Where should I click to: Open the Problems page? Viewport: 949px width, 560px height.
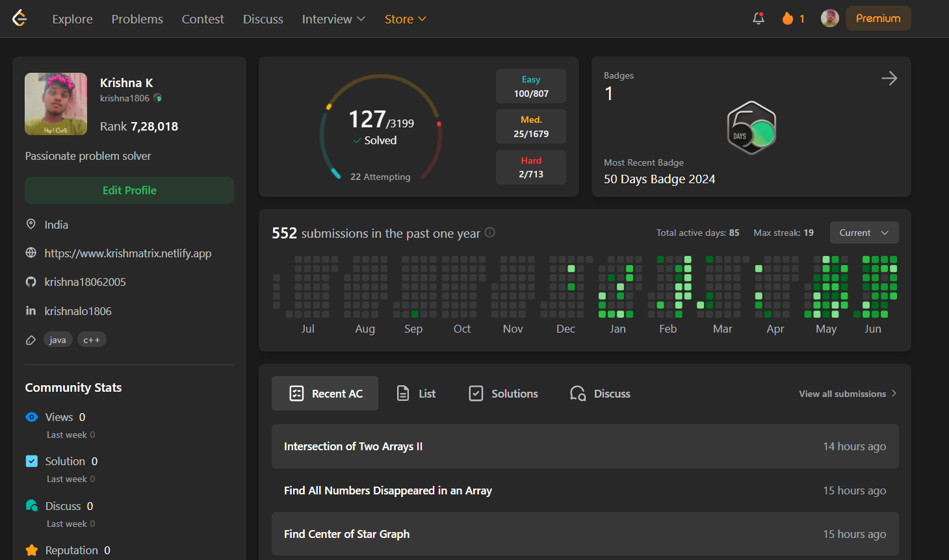pyautogui.click(x=137, y=19)
